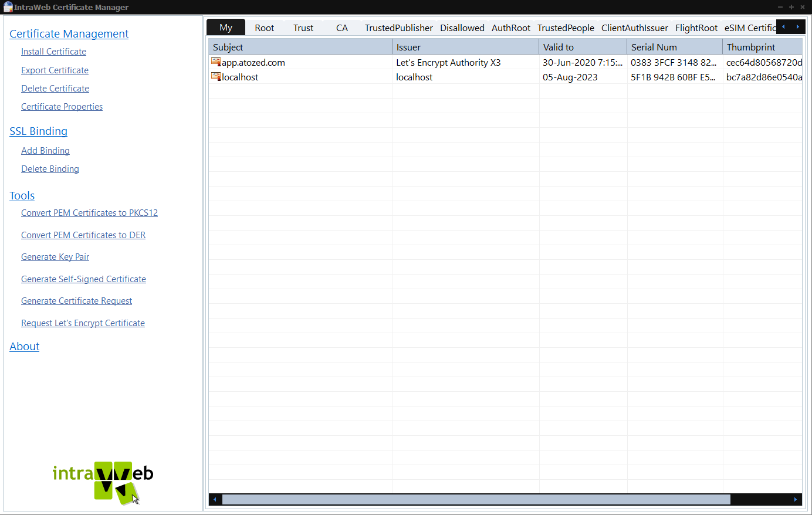Click the Tools heading link
This screenshot has width=812, height=515.
click(x=22, y=196)
